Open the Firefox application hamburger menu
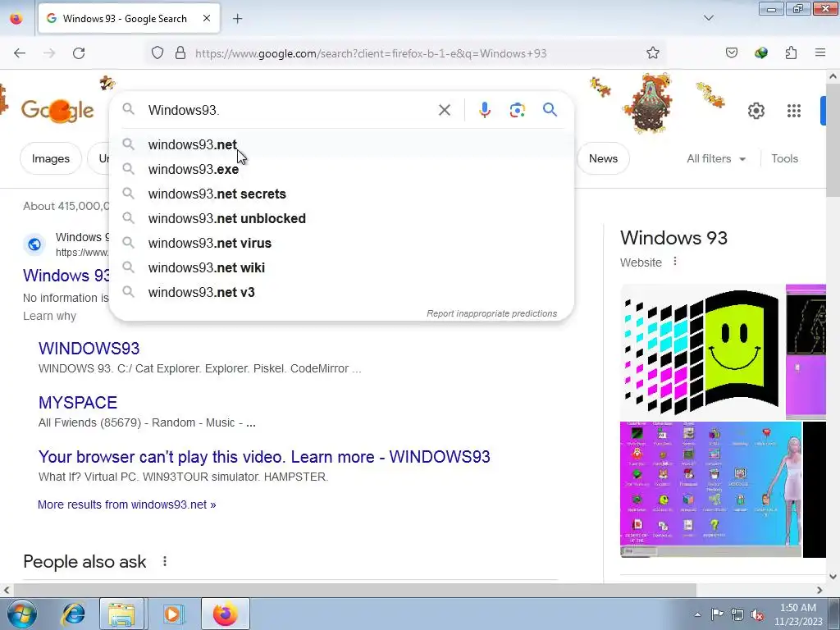This screenshot has width=840, height=630. (820, 53)
